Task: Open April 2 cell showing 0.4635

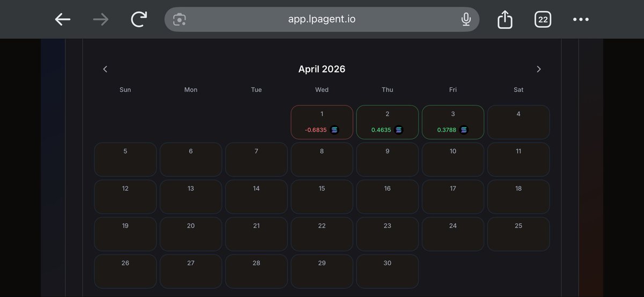Action: tap(387, 122)
